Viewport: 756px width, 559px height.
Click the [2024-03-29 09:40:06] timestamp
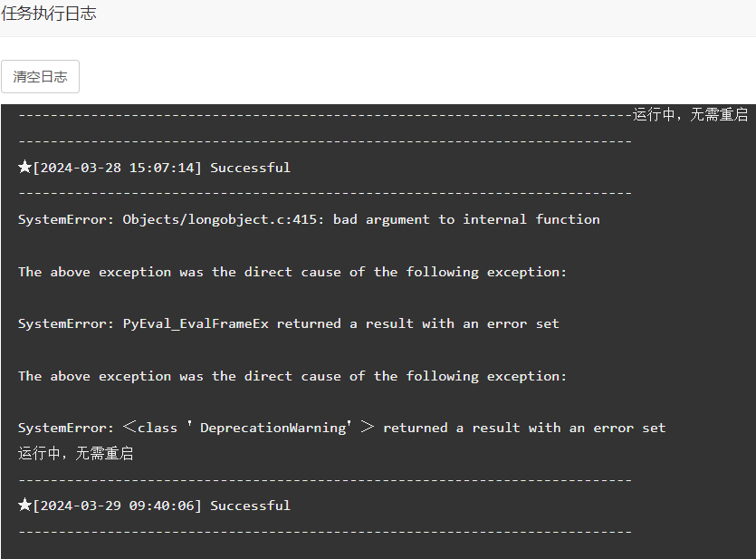coord(117,506)
